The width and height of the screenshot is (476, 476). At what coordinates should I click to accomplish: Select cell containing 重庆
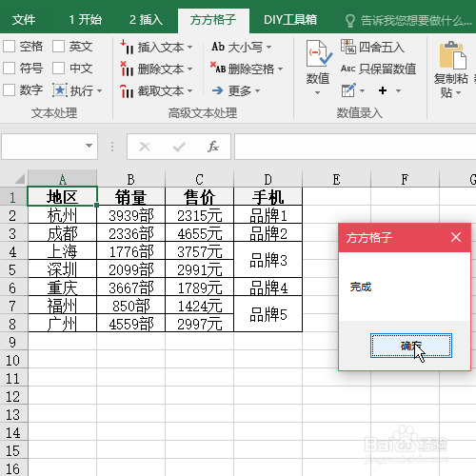(62, 288)
